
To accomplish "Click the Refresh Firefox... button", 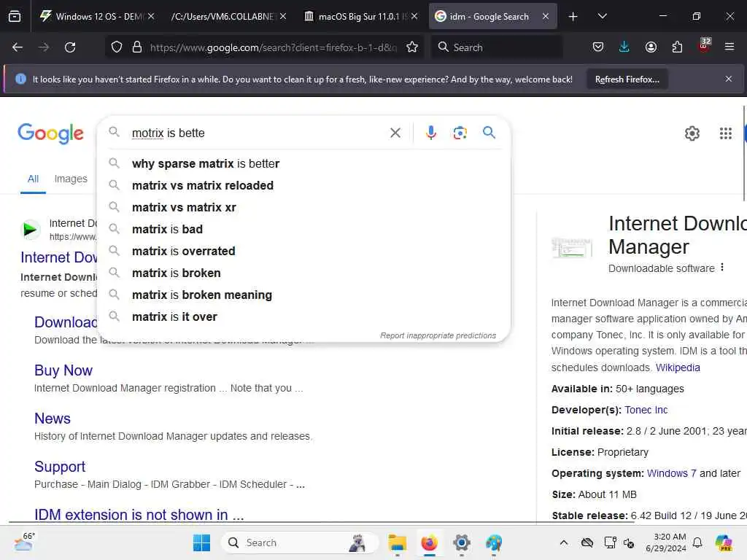I will point(627,79).
